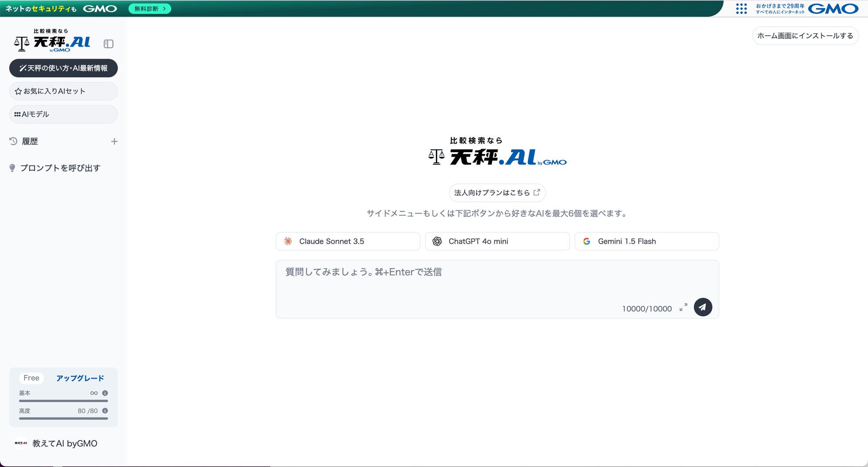Click the アップグレード link
868x467 pixels.
click(80, 378)
